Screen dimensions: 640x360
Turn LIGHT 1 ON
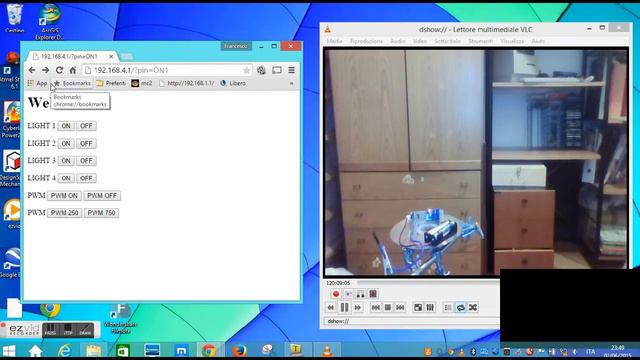[x=66, y=126]
